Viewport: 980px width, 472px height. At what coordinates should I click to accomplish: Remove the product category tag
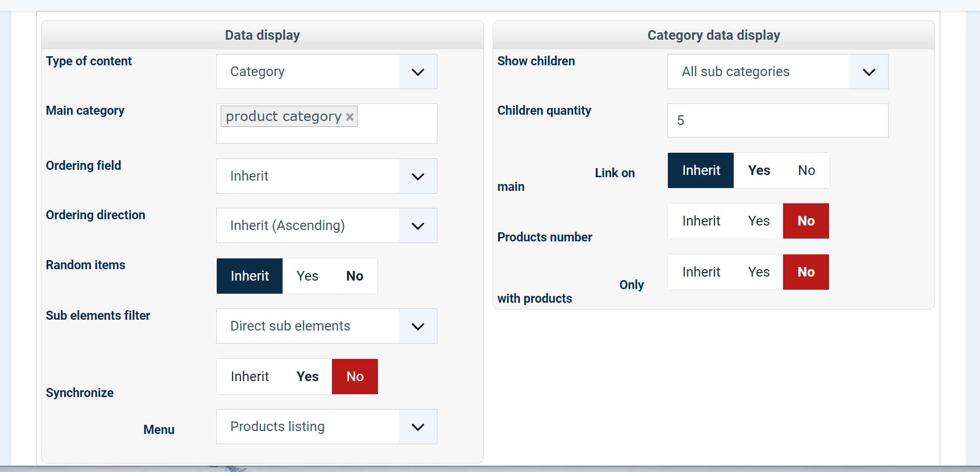pos(350,117)
